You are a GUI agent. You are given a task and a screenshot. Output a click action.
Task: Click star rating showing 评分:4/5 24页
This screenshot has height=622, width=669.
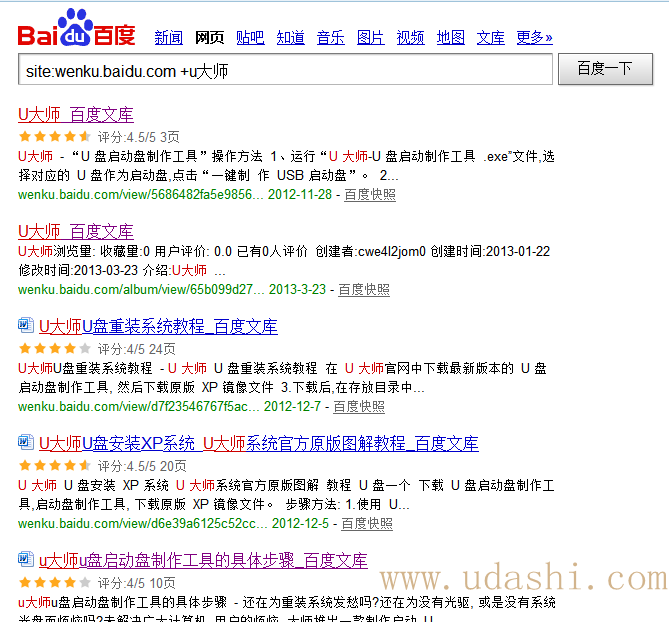tap(55, 349)
